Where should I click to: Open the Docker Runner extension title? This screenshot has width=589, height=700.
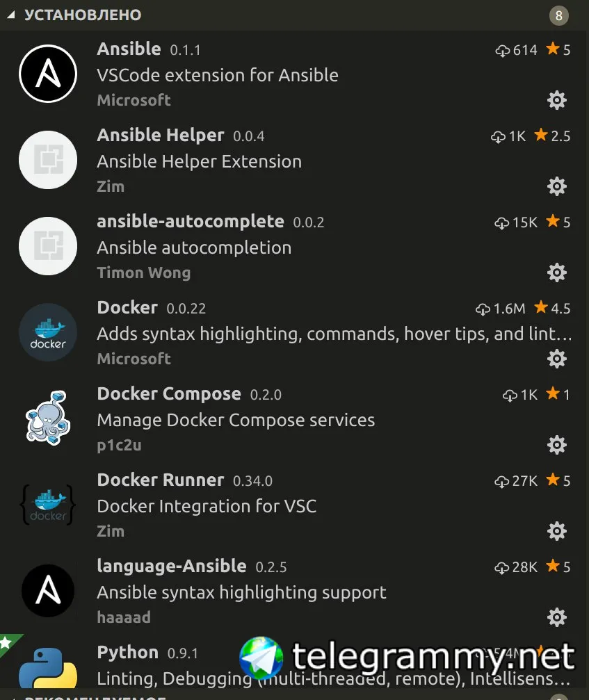[x=161, y=480]
